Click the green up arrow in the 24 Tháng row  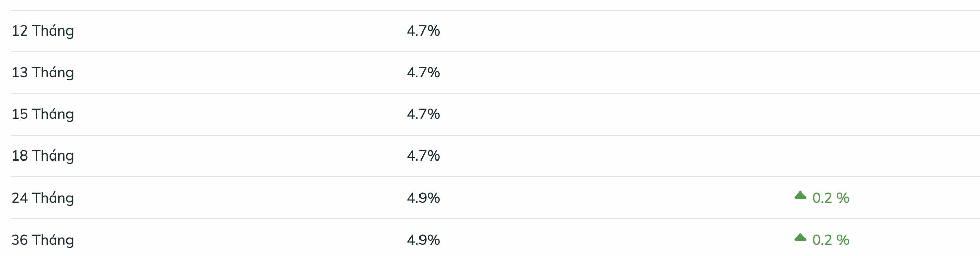(x=800, y=195)
